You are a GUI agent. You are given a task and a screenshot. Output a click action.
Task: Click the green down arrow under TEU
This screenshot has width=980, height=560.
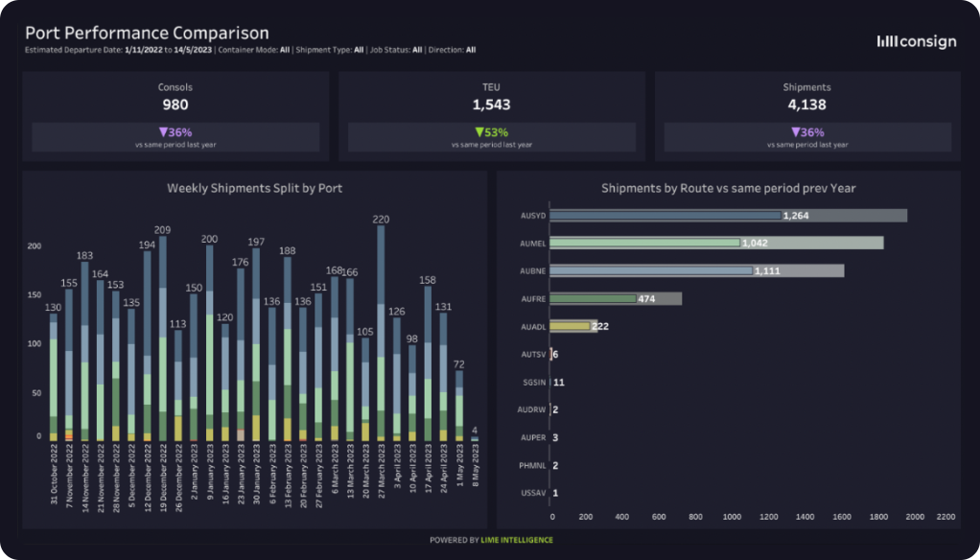480,132
